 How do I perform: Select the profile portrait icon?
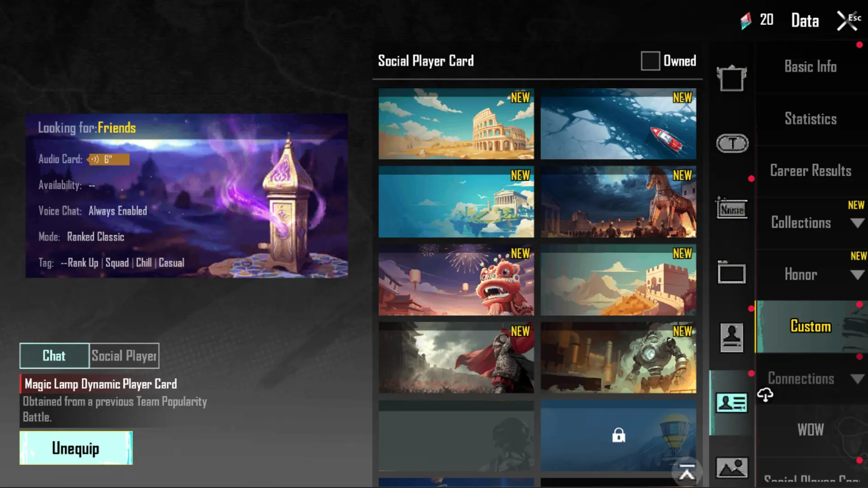[731, 338]
